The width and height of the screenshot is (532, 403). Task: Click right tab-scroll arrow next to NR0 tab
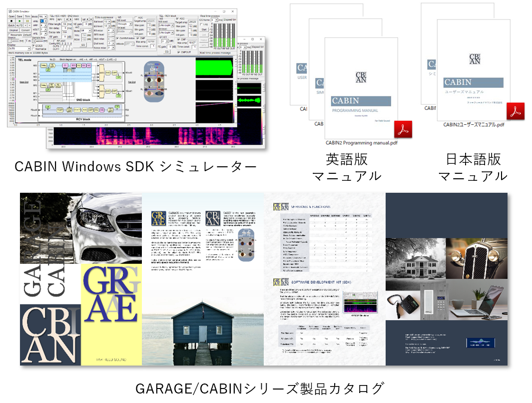click(91, 19)
